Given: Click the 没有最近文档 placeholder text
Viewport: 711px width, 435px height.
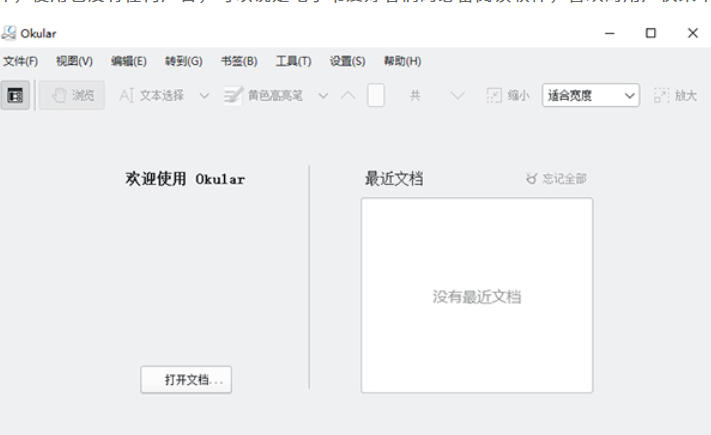Looking at the screenshot, I should [x=477, y=297].
